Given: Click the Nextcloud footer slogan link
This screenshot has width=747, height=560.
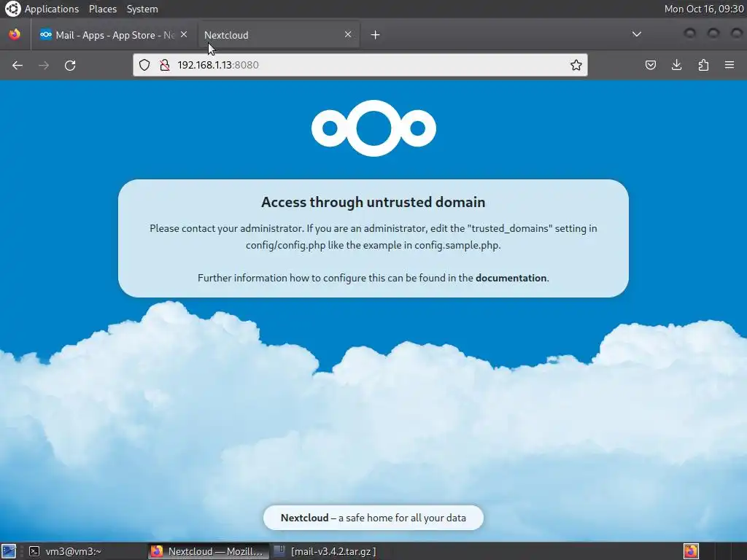Looking at the screenshot, I should coord(373,518).
